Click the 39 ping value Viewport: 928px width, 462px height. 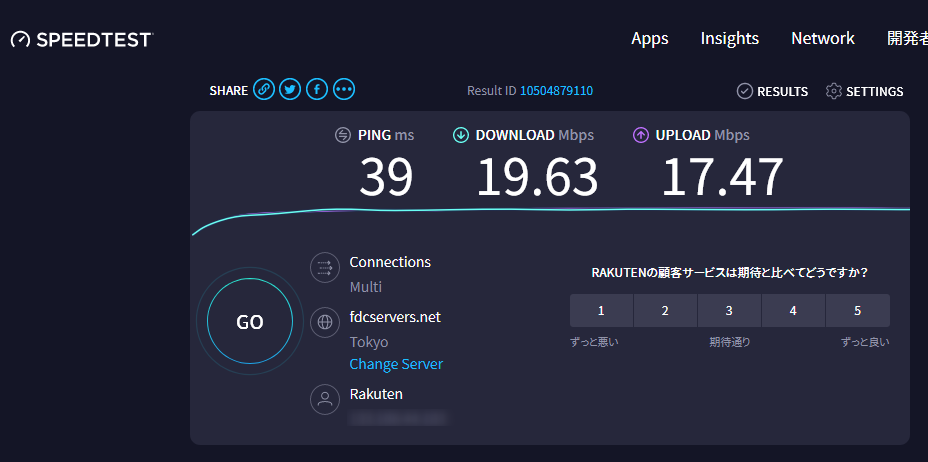386,177
